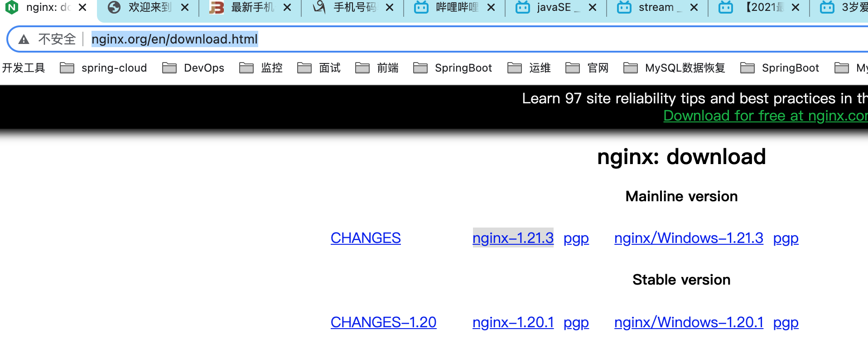Click the 'nginx: download' page heading

pyautogui.click(x=681, y=157)
